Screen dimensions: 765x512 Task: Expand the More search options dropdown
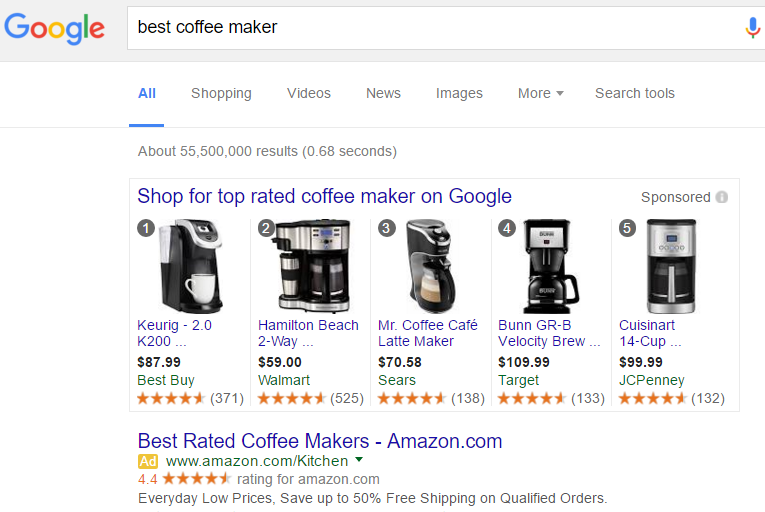[x=541, y=93]
